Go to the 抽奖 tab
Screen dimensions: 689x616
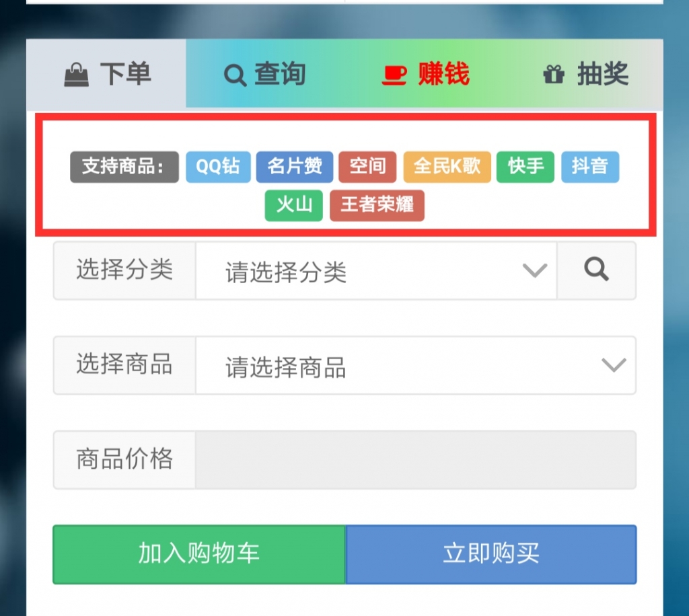(x=585, y=74)
